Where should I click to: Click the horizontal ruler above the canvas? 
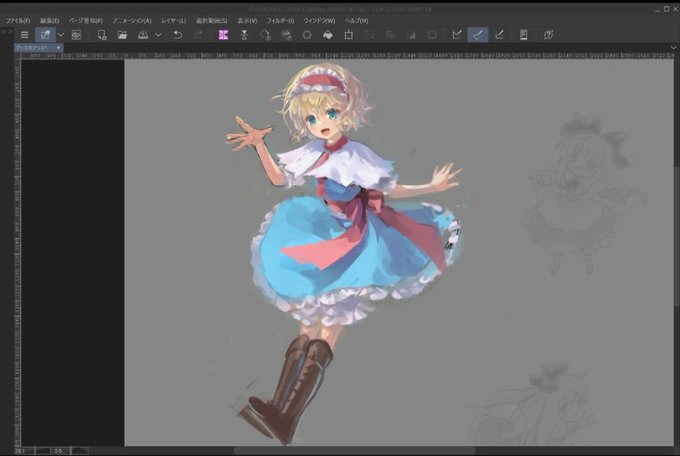click(347, 56)
